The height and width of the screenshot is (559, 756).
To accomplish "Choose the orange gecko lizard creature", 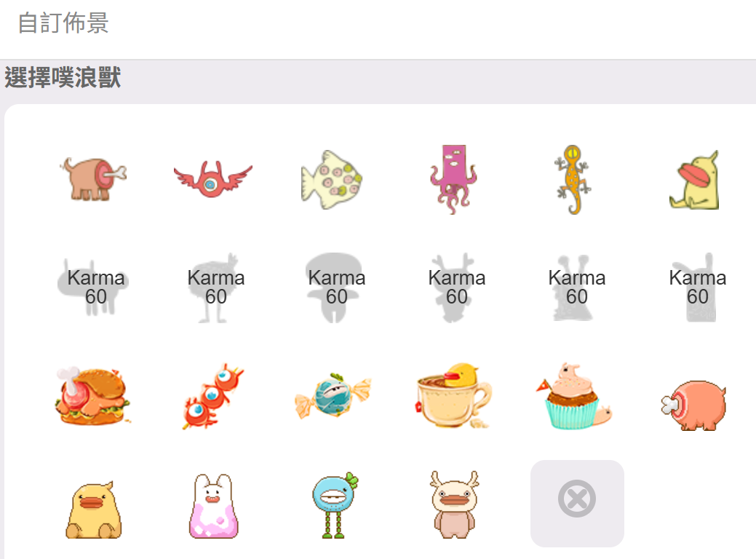I will point(573,180).
